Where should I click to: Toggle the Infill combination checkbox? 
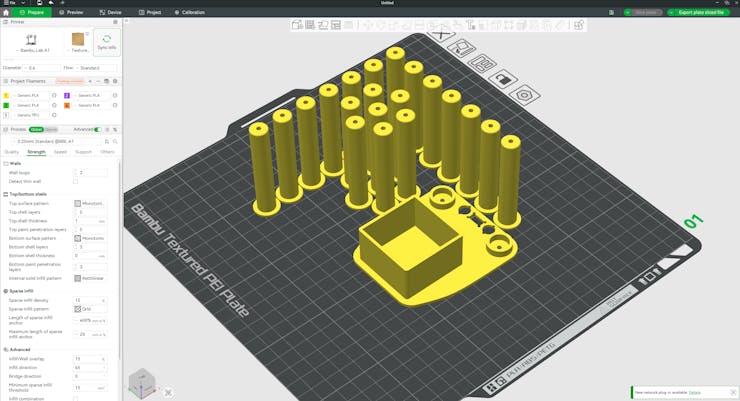pos(76,399)
